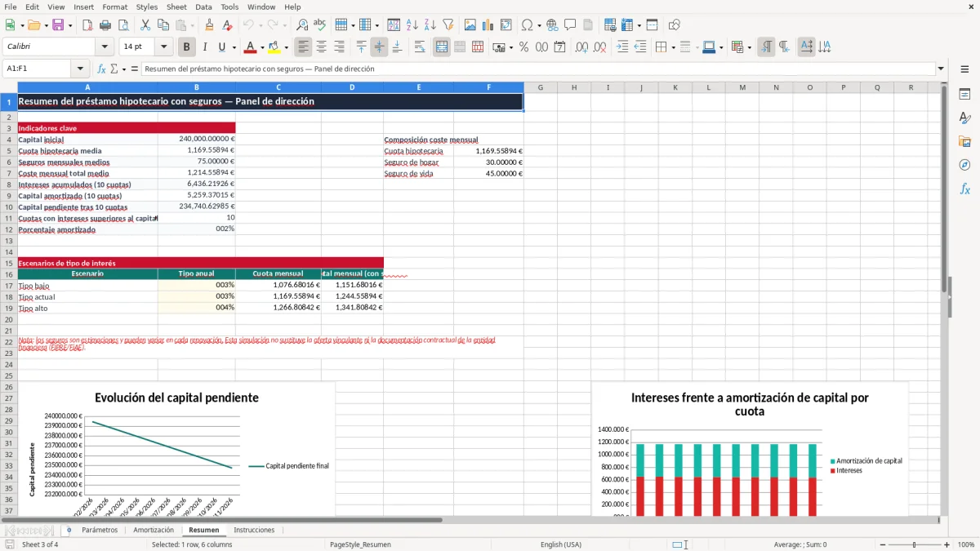The height and width of the screenshot is (551, 980).
Task: Click the Sort Descending icon
Action: (430, 25)
